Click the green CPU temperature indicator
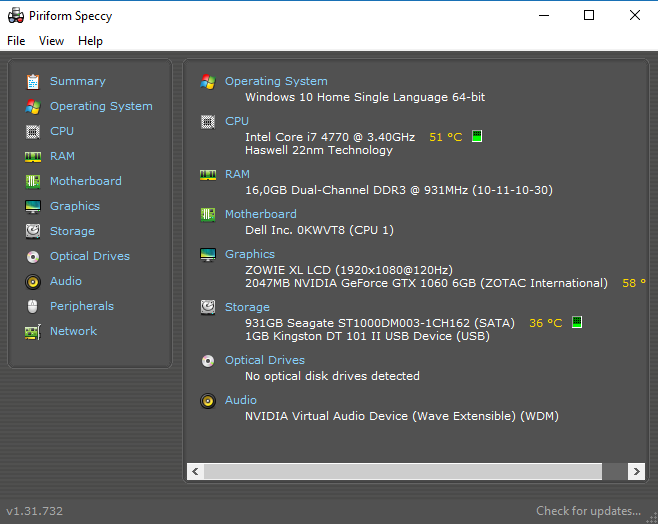 [477, 136]
